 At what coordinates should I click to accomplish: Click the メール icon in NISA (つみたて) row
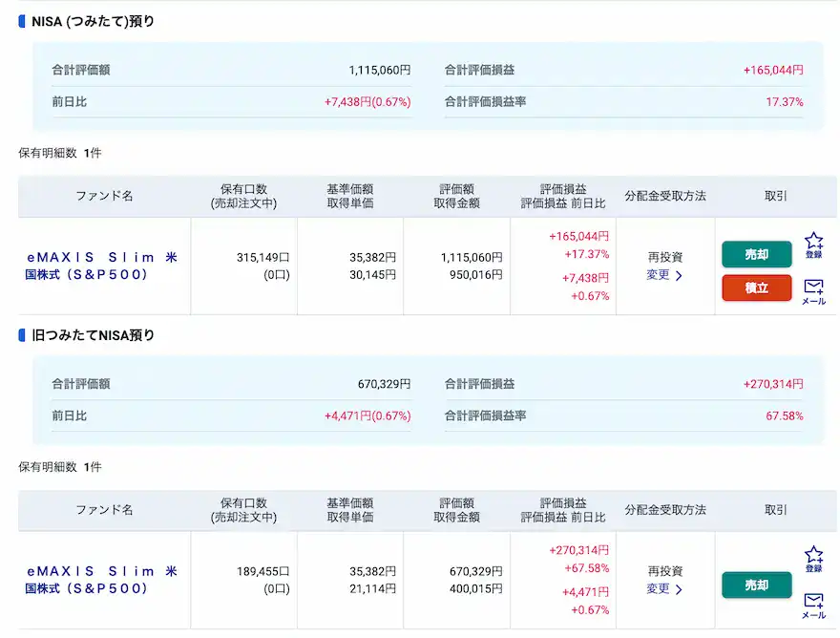(x=813, y=291)
